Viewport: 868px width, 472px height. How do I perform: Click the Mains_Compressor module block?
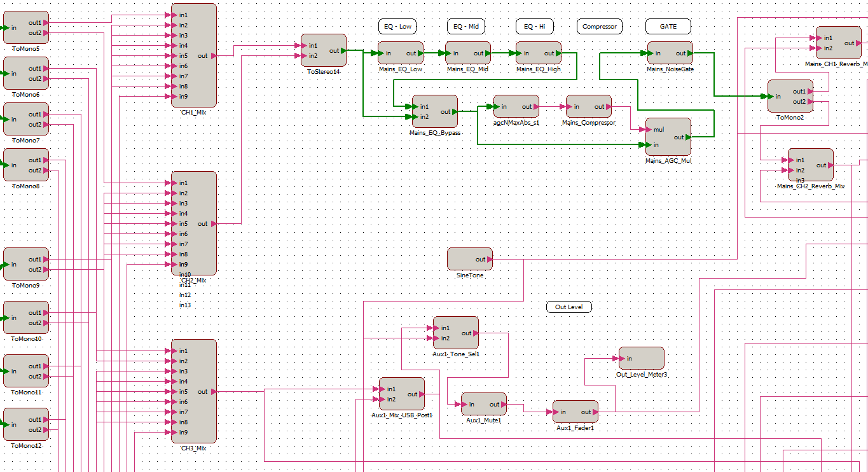tap(588, 107)
